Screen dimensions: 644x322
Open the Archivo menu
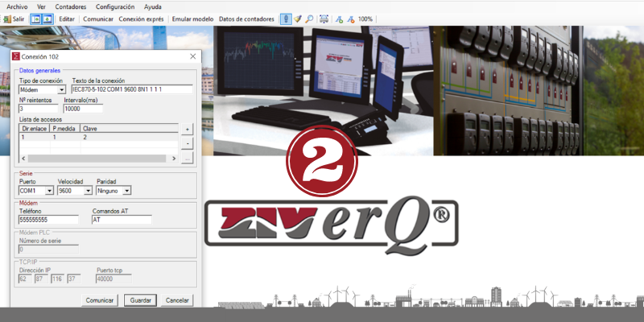click(x=17, y=6)
